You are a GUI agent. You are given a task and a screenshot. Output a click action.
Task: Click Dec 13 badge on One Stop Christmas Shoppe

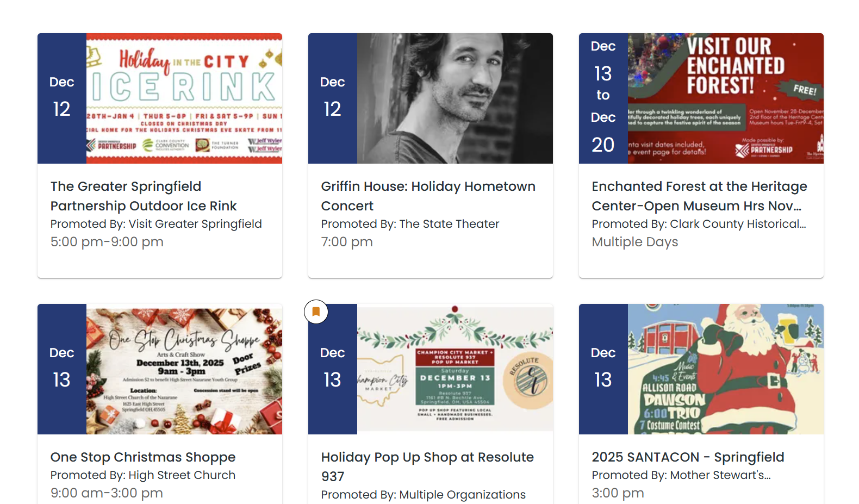click(62, 369)
